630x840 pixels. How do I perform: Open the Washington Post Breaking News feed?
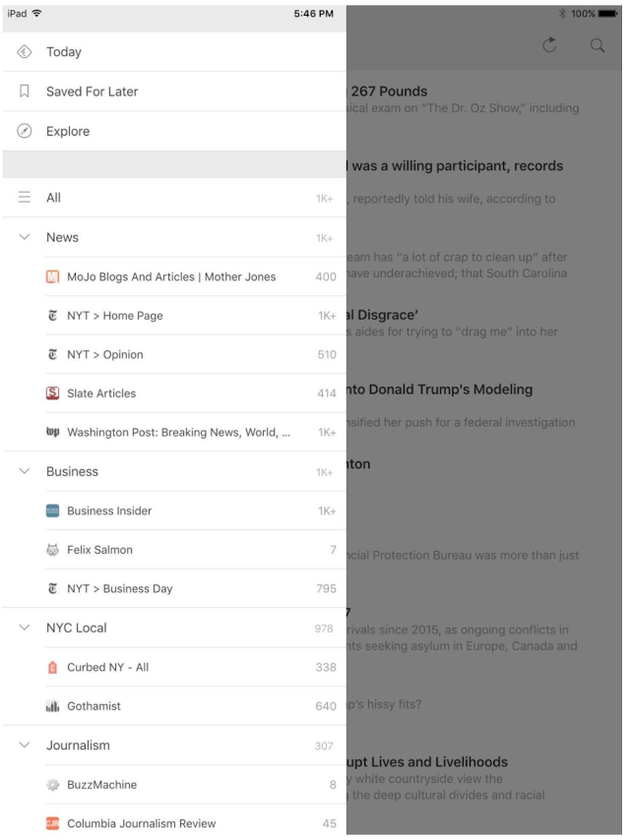tap(177, 433)
